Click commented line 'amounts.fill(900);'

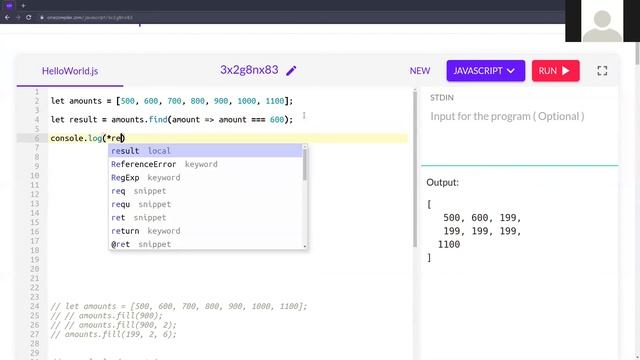pos(106,316)
